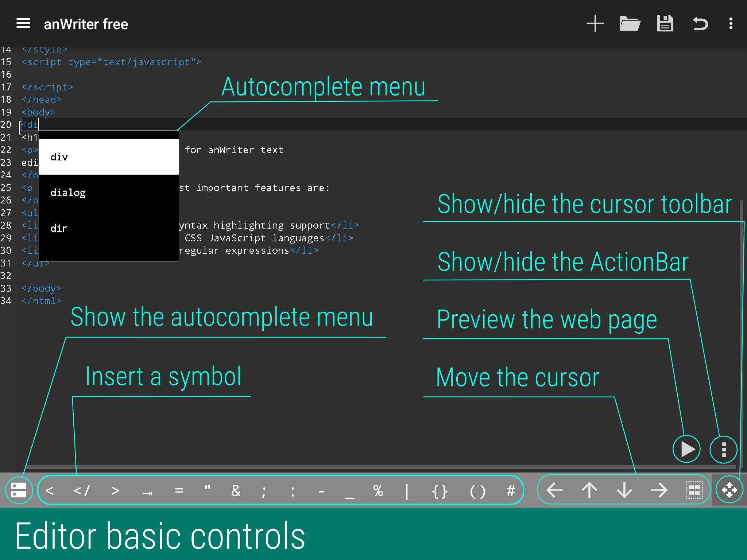Insert parentheses
The height and width of the screenshot is (560, 747).
[477, 491]
